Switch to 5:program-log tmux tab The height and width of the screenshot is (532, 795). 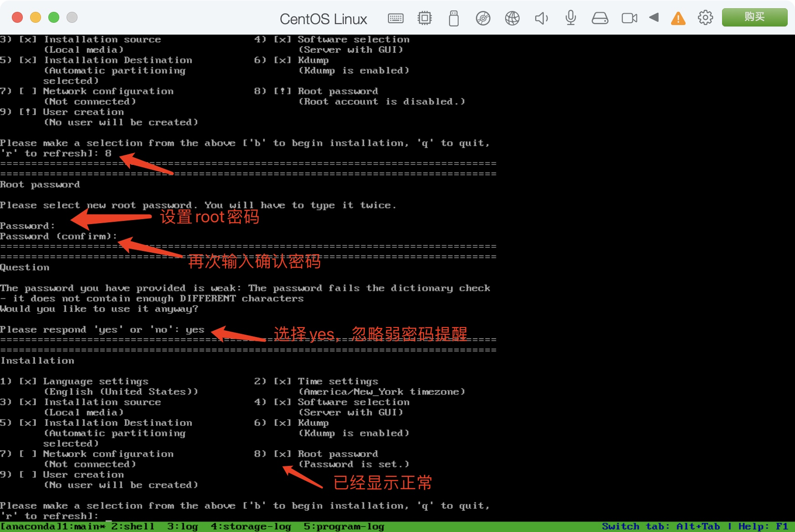(344, 527)
